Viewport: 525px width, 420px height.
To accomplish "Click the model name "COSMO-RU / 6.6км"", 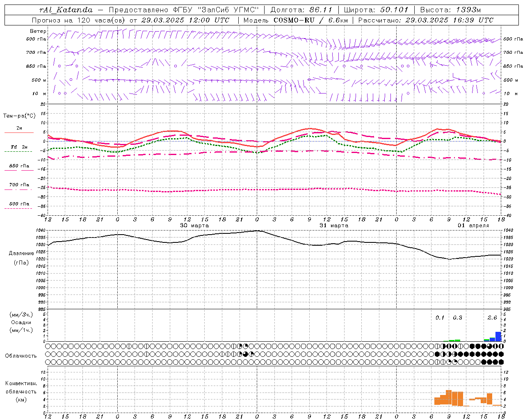I will 310,20.
